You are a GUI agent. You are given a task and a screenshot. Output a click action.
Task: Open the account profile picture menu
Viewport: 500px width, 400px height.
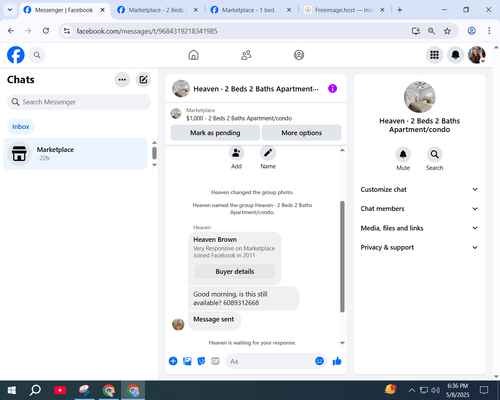[476, 55]
